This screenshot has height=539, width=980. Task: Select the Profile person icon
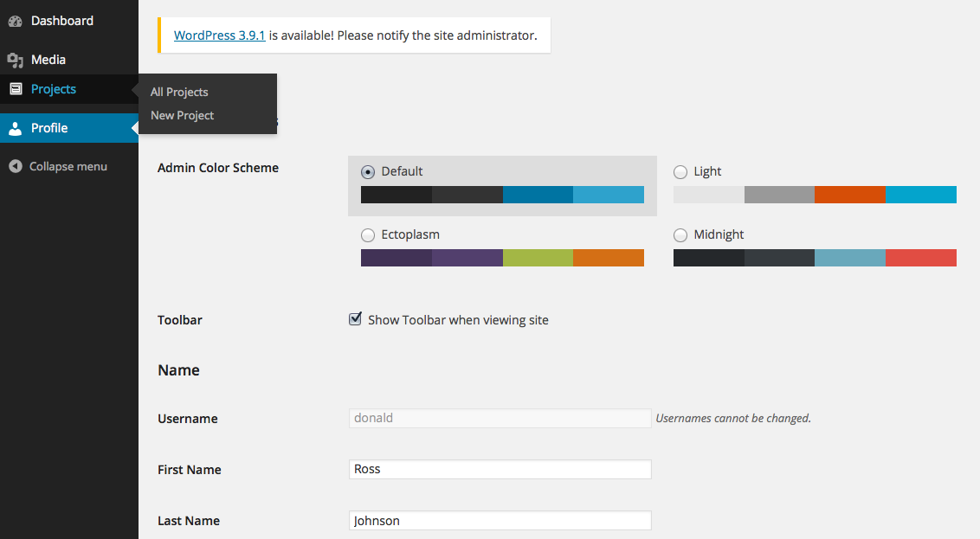coord(15,127)
